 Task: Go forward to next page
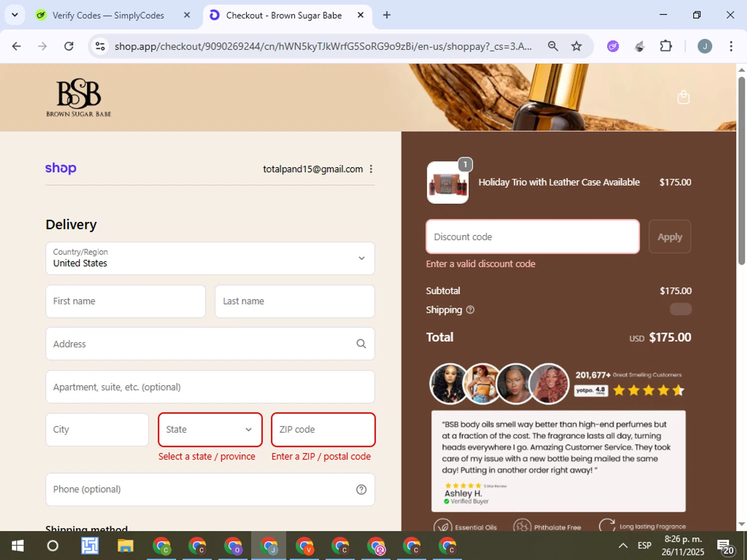(42, 46)
